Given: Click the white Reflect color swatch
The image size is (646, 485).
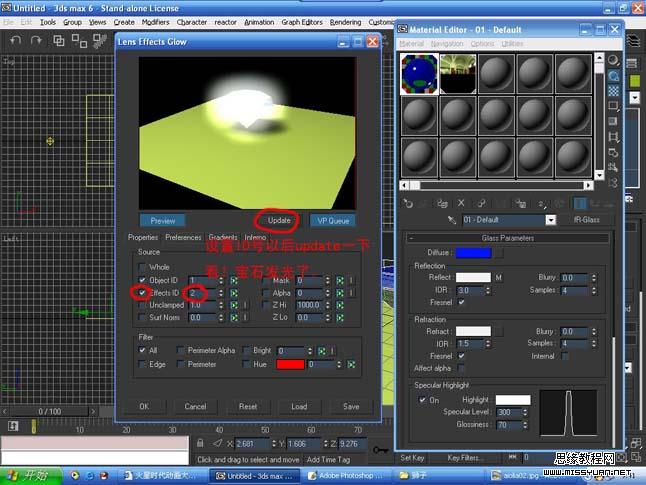Looking at the screenshot, I should 473,278.
